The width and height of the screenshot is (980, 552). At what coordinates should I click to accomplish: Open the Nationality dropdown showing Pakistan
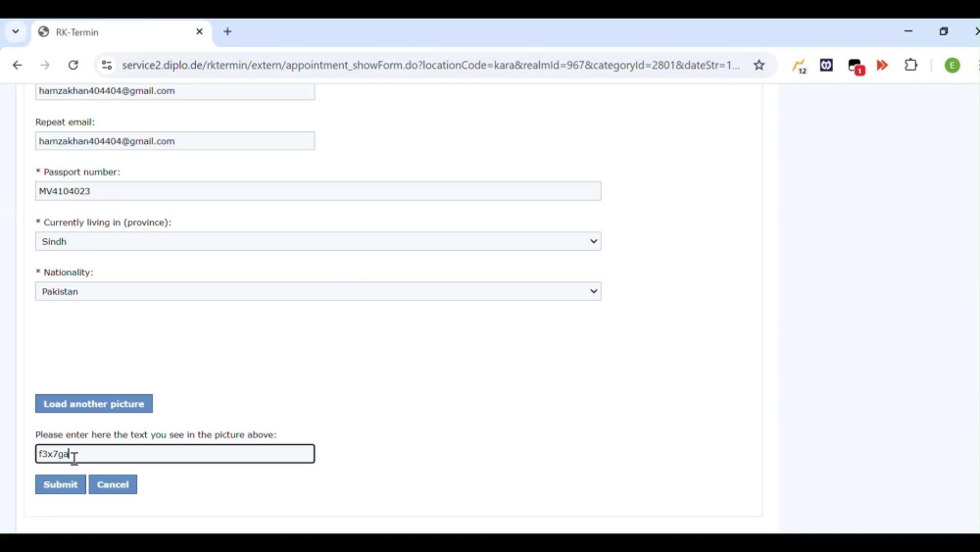coord(318,291)
